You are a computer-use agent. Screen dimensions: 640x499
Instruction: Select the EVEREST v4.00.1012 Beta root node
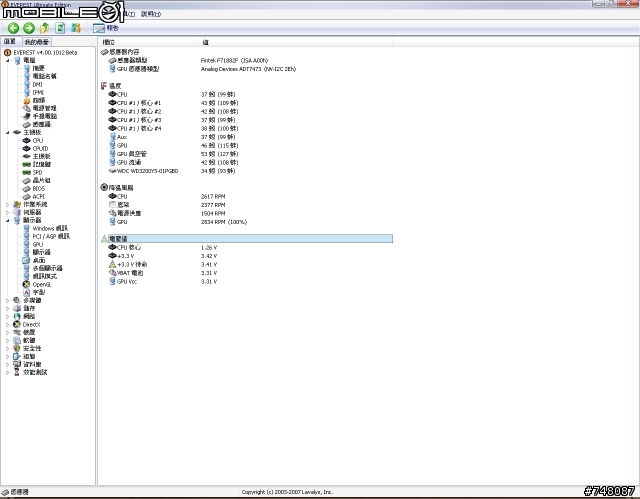[45, 53]
